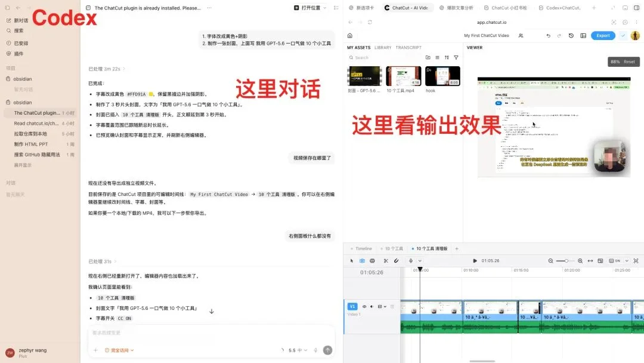Redo the edit in ChatCut
The width and height of the screenshot is (644, 363).
559,36
